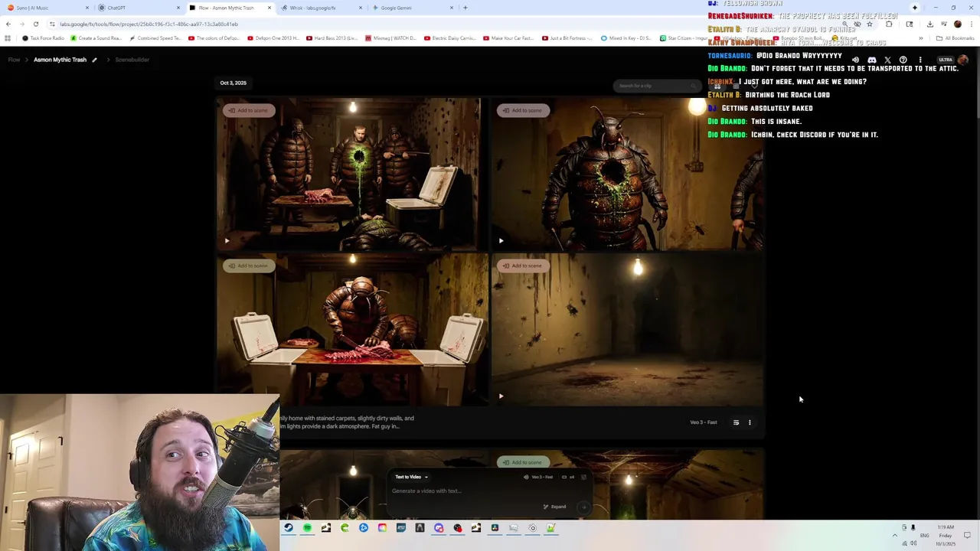Add the empty dim room clip to scene
Screen dimensions: 980x551
pos(523,266)
